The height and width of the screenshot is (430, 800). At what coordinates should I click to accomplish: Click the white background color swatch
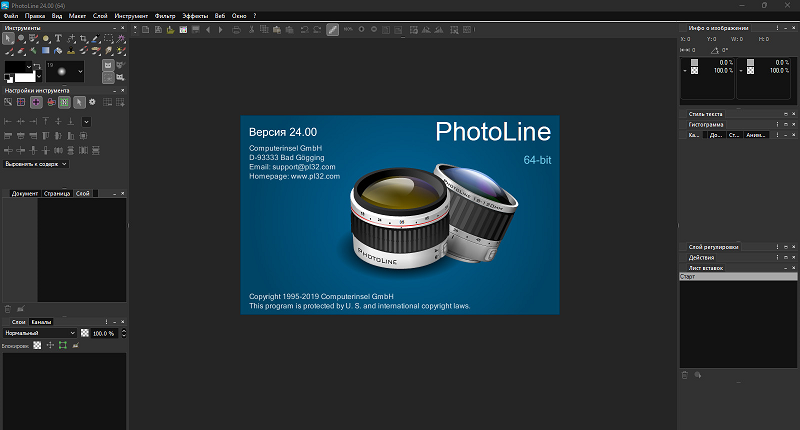(x=25, y=77)
